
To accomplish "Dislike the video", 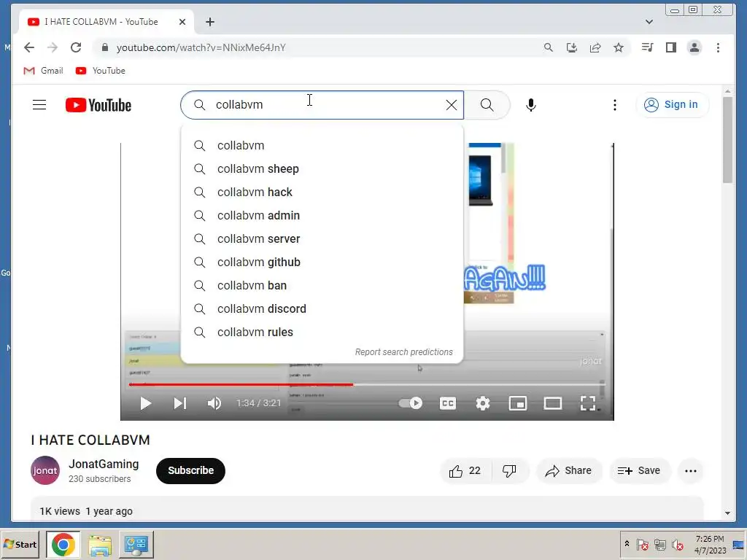I will [x=509, y=471].
